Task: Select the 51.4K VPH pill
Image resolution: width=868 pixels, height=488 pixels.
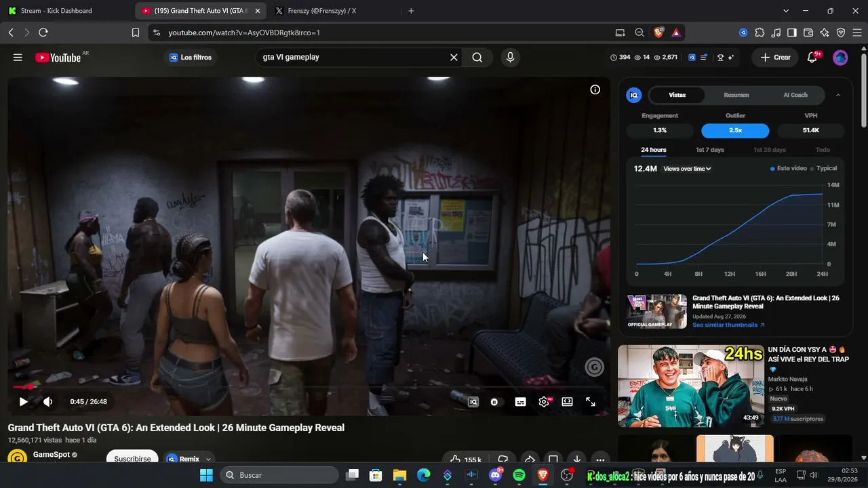Action: (x=811, y=131)
